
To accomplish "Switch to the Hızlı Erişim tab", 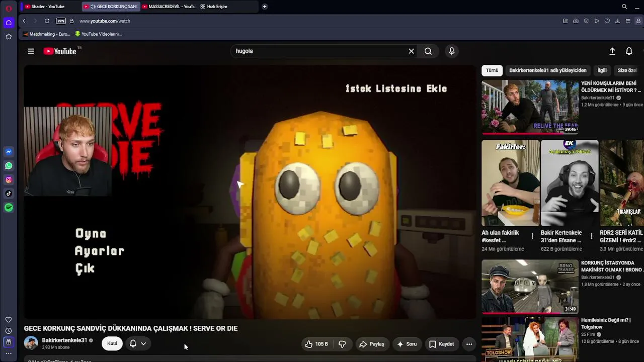I will point(216,7).
